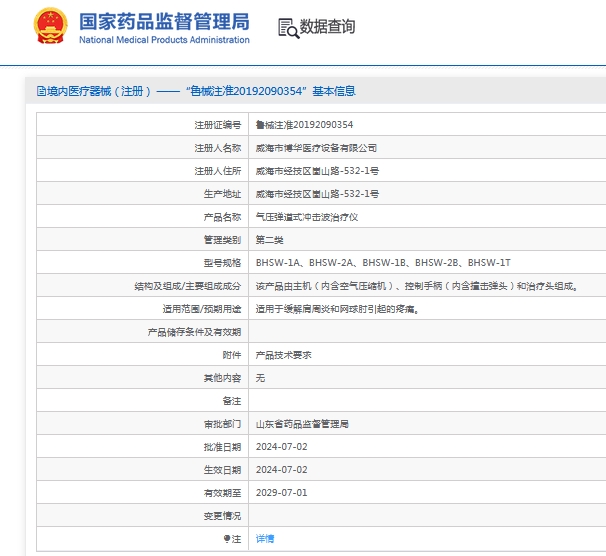Click the 注册人名称 label
The image size is (606, 556).
pos(218,148)
